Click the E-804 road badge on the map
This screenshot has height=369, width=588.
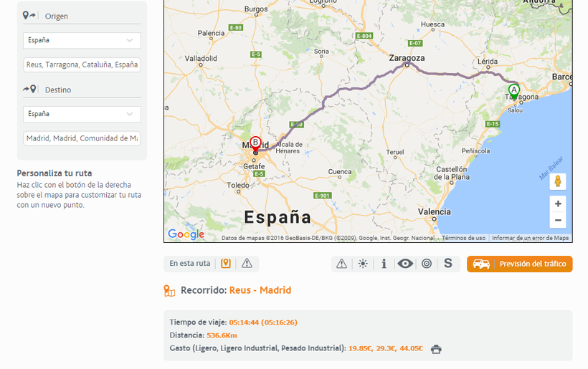[364, 36]
